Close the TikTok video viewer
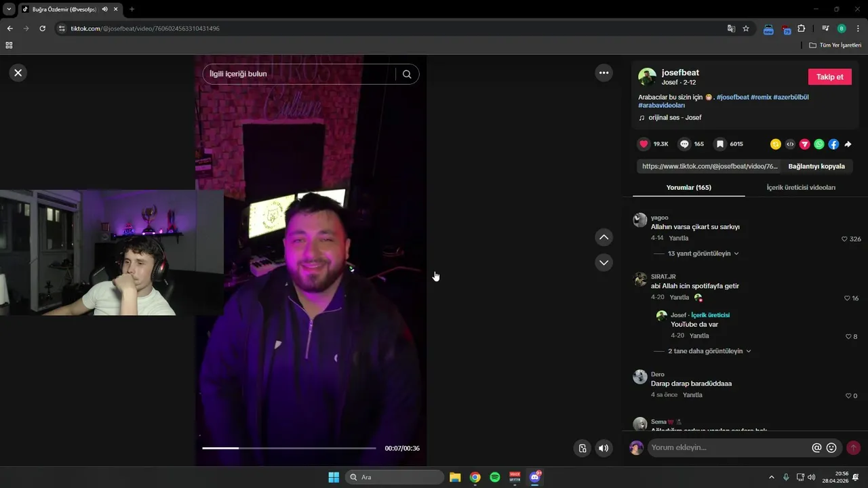 [18, 73]
